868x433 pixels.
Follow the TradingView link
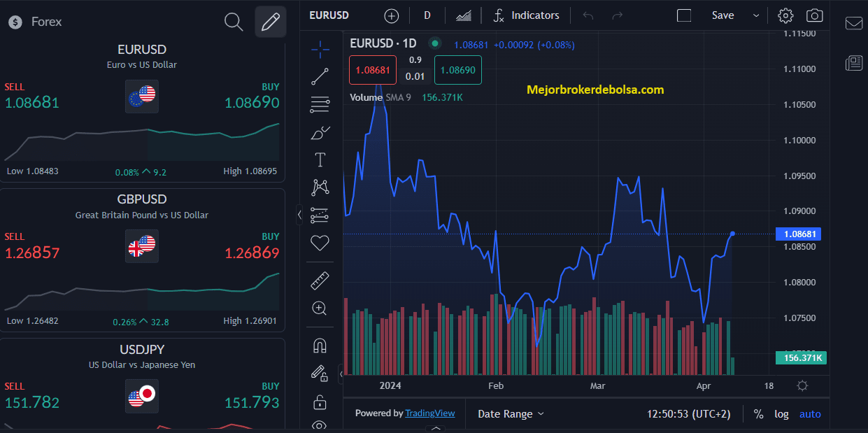429,413
